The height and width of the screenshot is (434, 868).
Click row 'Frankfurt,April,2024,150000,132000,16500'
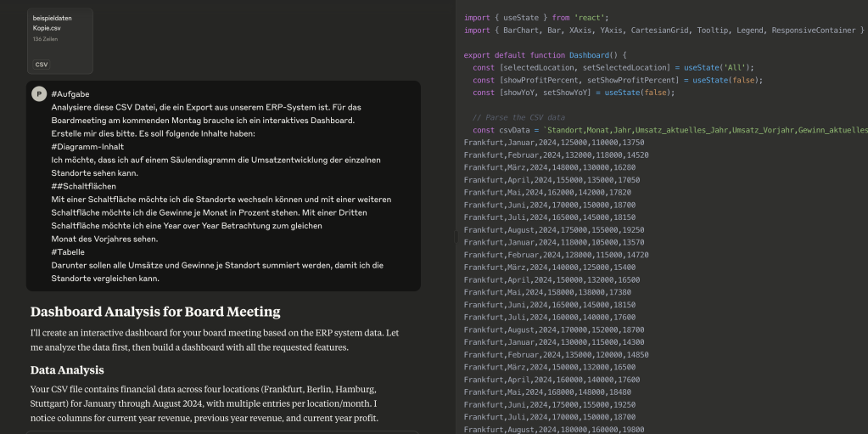[552, 280]
